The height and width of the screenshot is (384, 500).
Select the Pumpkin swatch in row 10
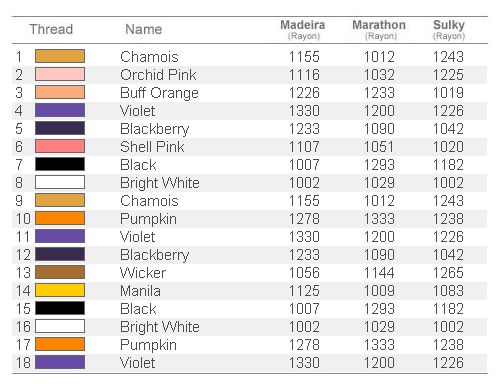point(60,218)
